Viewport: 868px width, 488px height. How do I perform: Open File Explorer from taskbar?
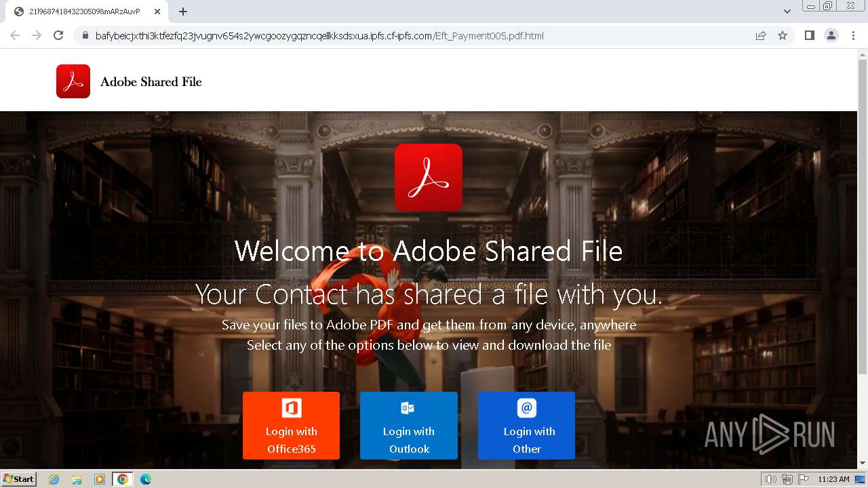[x=77, y=479]
